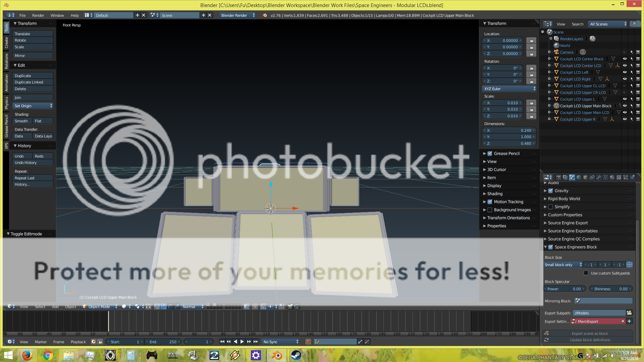Open Object properties cube tab
This screenshot has height=362, width=644.
[585, 177]
